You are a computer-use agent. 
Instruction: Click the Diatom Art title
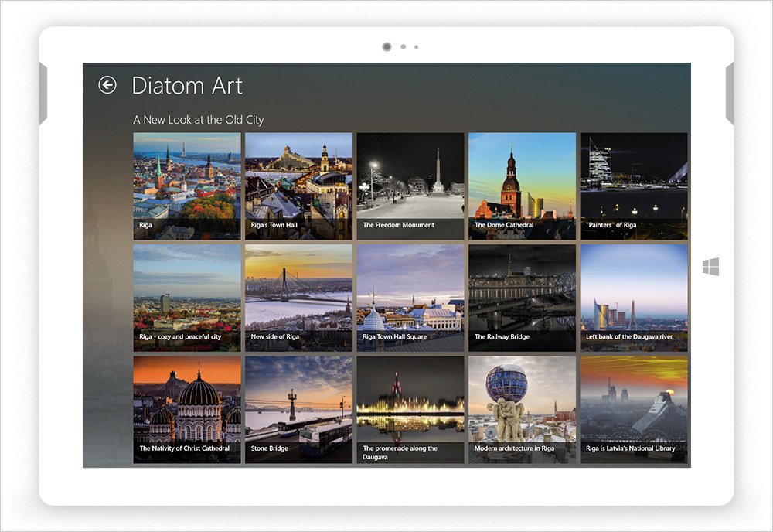click(x=187, y=85)
